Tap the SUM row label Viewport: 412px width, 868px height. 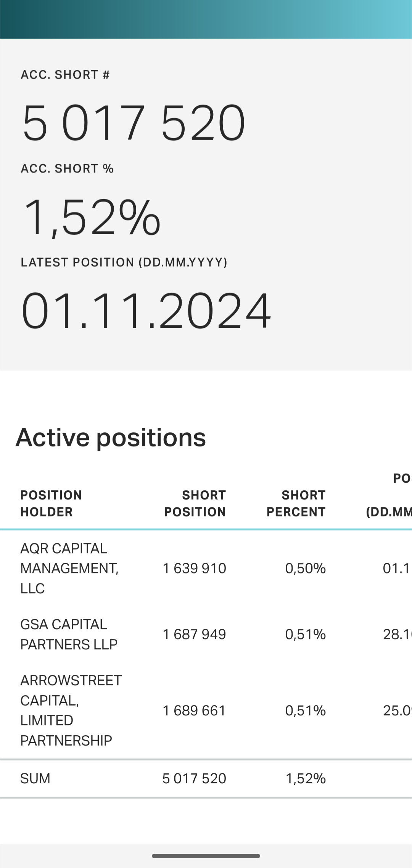[35, 778]
